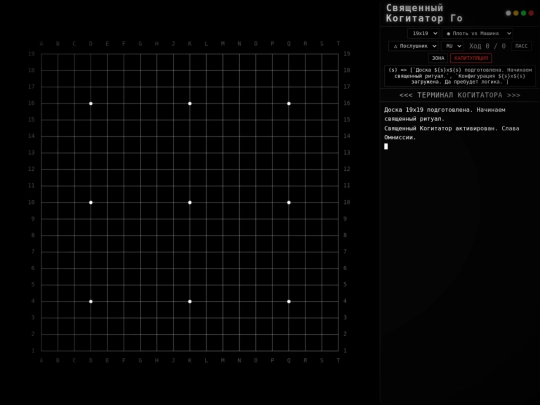540x405 pixels.
Task: Click the ПАСС button
Action: pyautogui.click(x=521, y=46)
